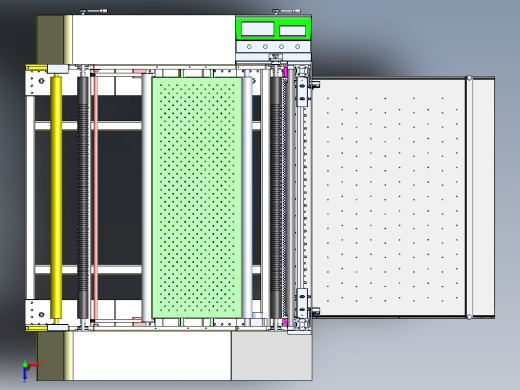Select the dark ribbed roller near the output table
520x390 pixels.
[276, 197]
